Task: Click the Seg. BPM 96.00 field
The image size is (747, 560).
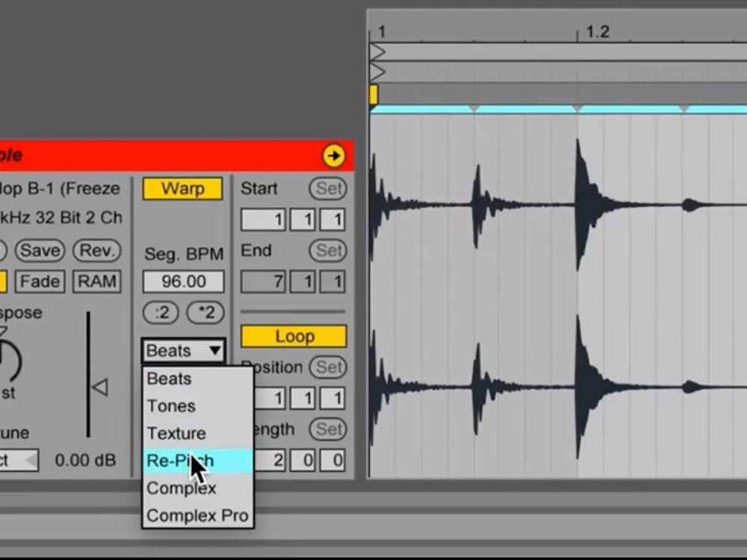Action: 184,281
